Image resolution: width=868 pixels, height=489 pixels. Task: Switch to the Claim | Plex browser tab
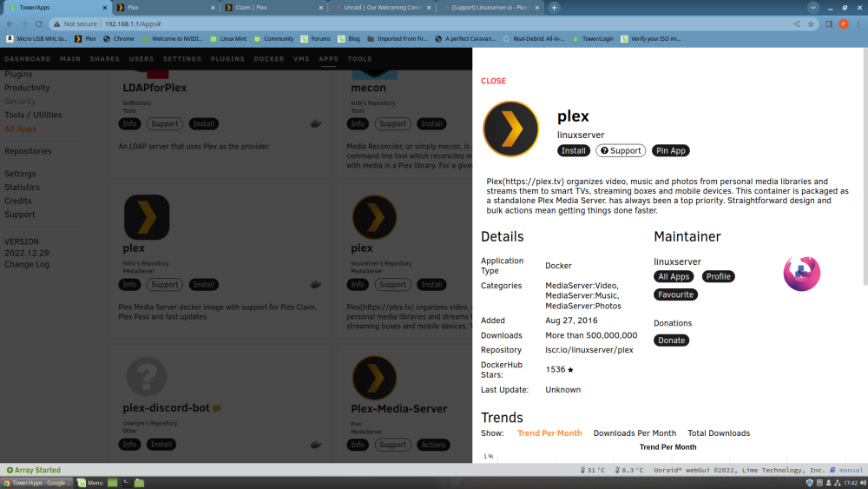pos(273,8)
